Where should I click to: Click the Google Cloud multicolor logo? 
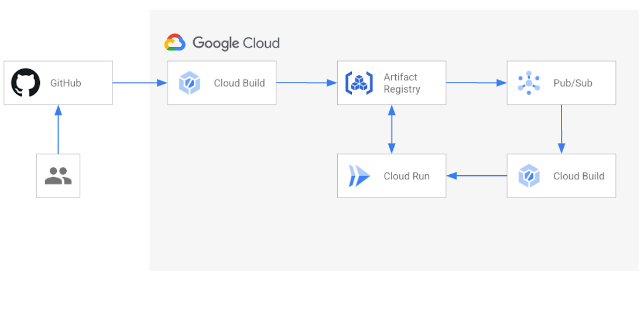[175, 43]
